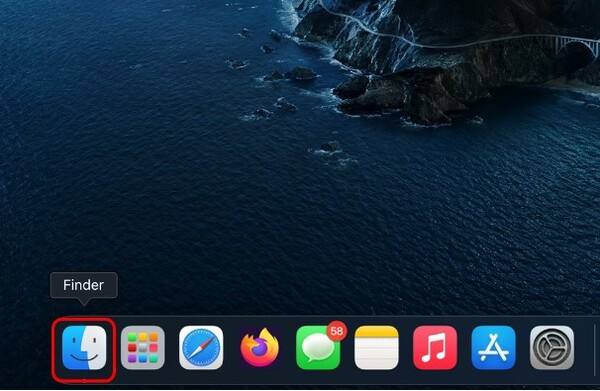
Task: Open the App Store
Action: coord(493,348)
